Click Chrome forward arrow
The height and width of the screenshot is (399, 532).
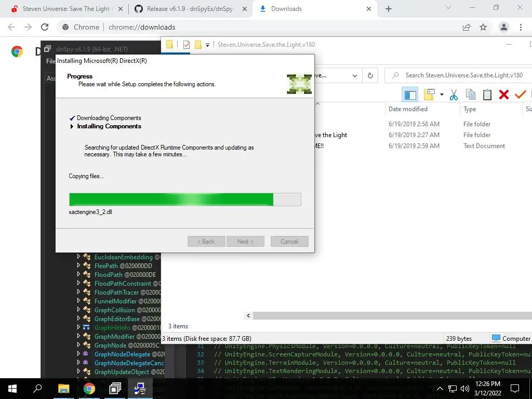click(28, 27)
